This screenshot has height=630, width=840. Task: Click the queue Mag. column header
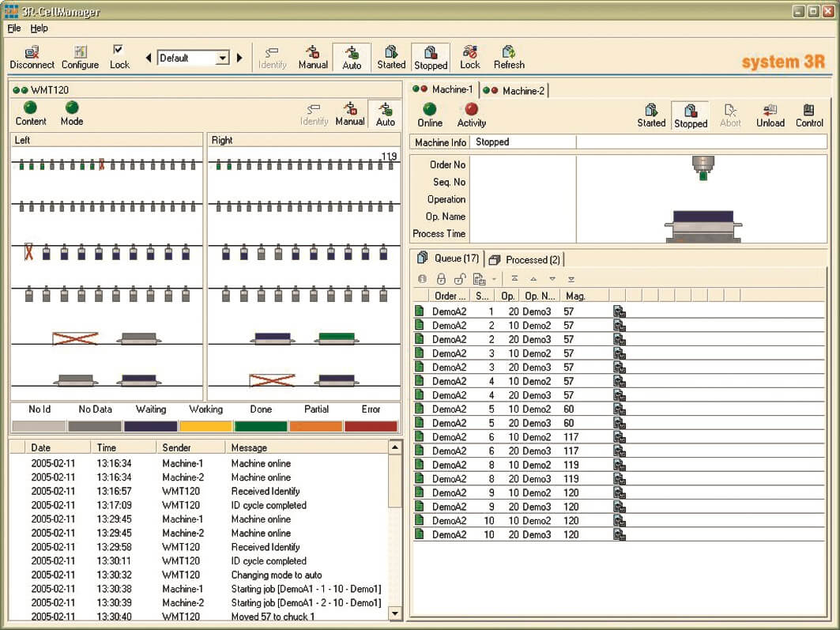click(x=585, y=296)
